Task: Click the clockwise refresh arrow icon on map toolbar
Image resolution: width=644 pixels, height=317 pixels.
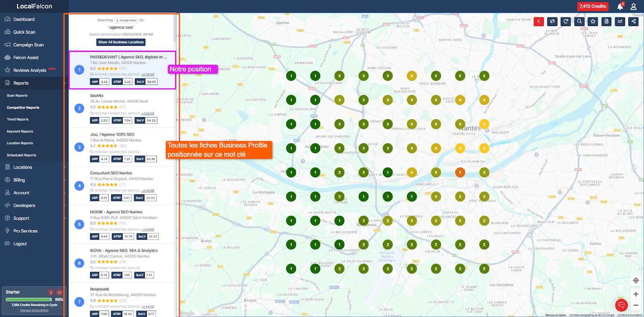Action: pyautogui.click(x=566, y=21)
